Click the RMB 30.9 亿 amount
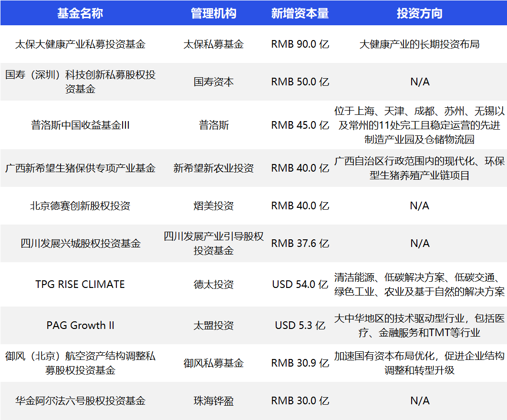Viewport: 507px width, 420px height. 300,363
